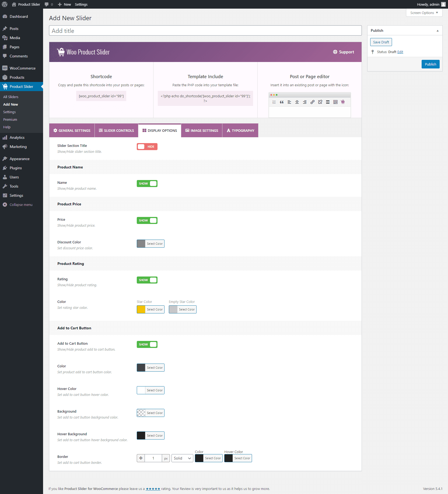Expand the Screen Options panel
Screen dimensions: 448x494
(x=424, y=13)
